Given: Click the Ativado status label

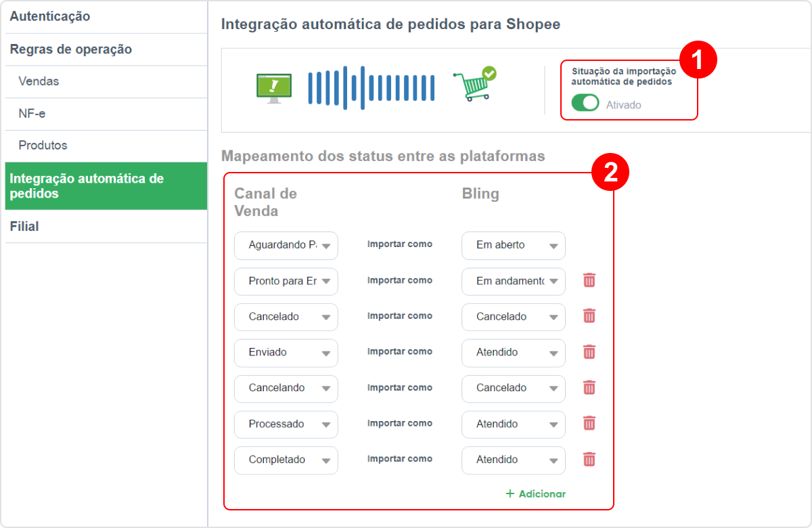Looking at the screenshot, I should pos(623,105).
